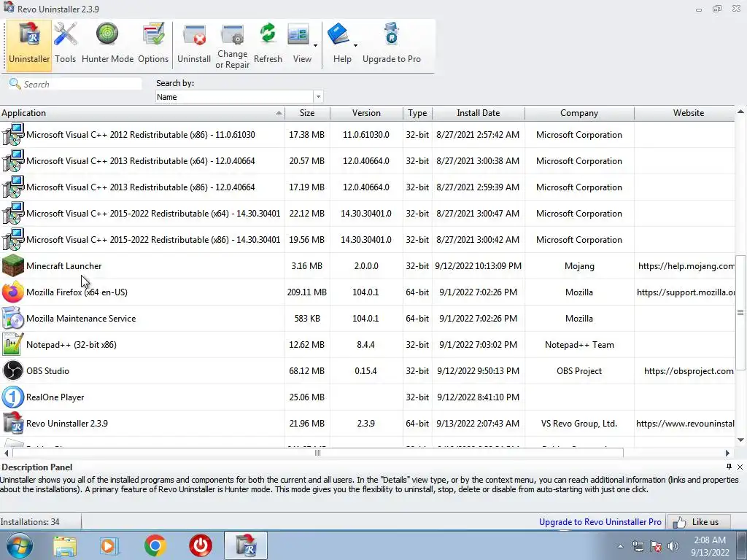The height and width of the screenshot is (560, 747).
Task: Open the Search by Name combo box
Action: click(x=239, y=97)
